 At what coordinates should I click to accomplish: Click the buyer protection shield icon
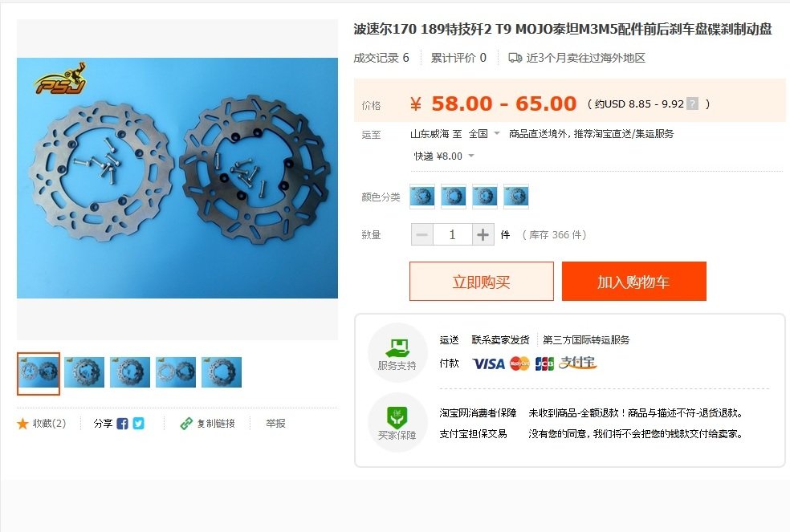[x=397, y=417]
